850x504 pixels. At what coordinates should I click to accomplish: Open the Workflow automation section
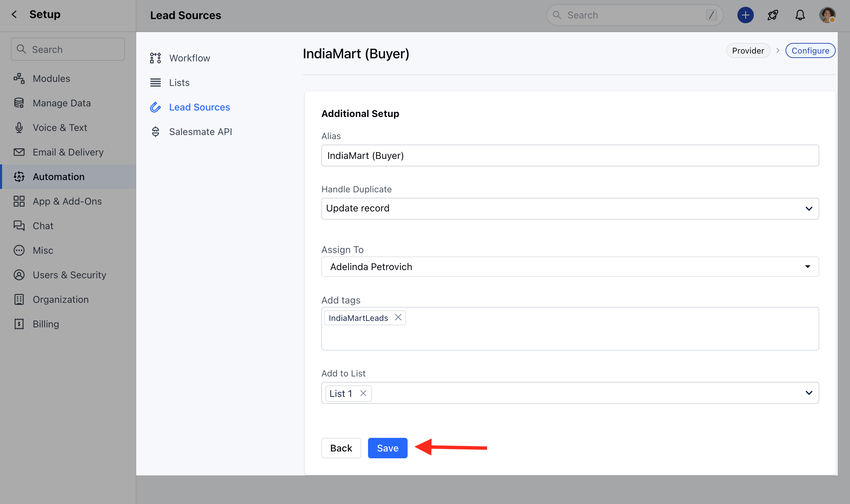[189, 58]
